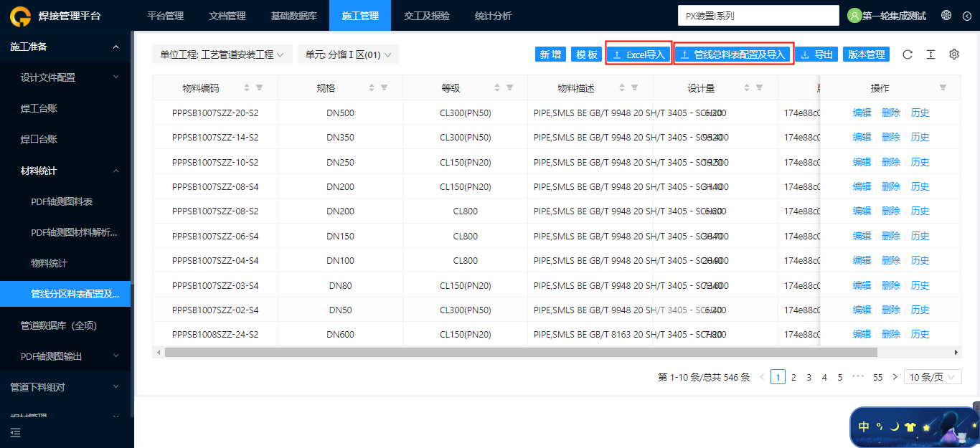Click the IME floating toolbar 中 icon
Screen dimensions: 980x448
(864, 426)
